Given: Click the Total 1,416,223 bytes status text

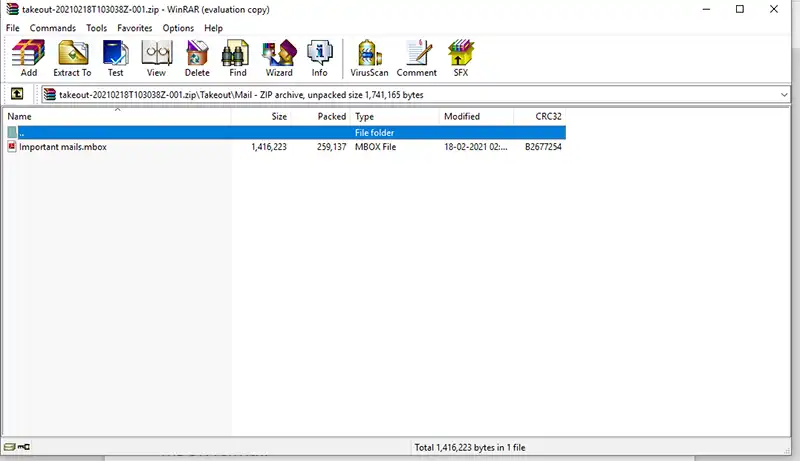Looking at the screenshot, I should (x=469, y=447).
